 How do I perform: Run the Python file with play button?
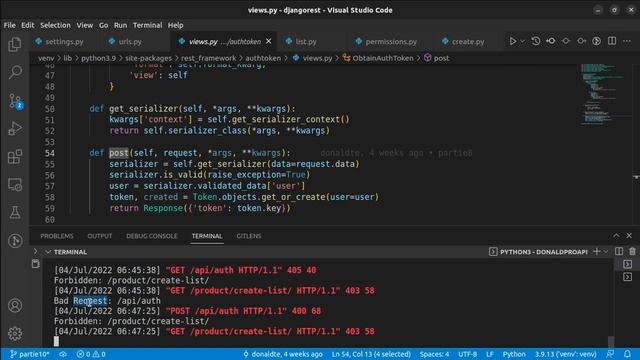click(513, 41)
